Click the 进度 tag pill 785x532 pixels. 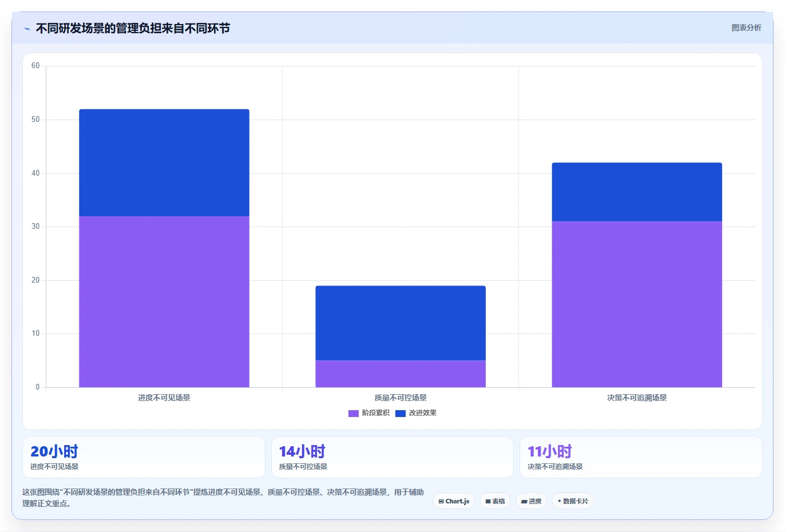[531, 501]
